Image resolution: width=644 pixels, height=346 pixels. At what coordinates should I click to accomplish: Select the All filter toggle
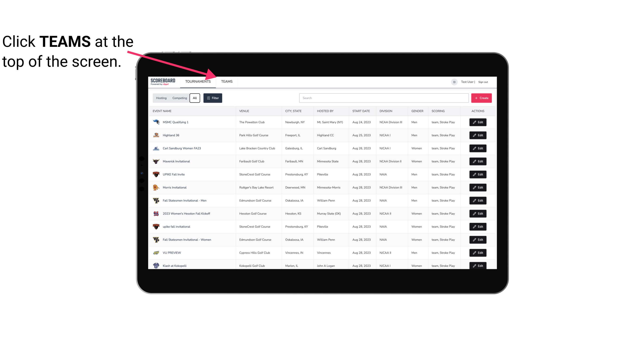click(195, 98)
